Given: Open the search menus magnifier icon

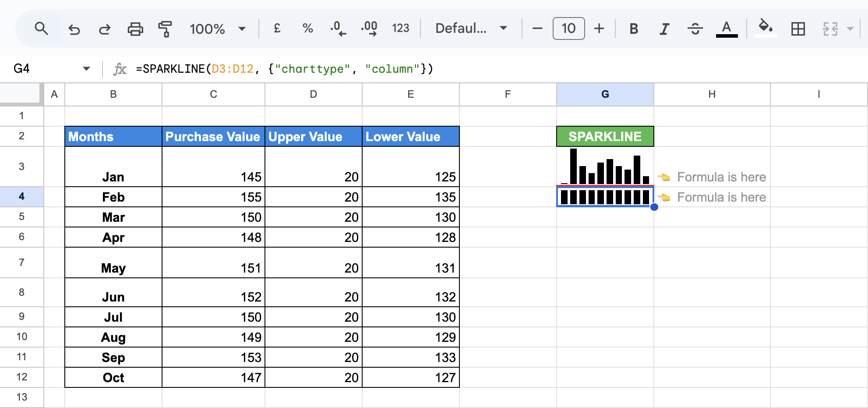Looking at the screenshot, I should point(42,29).
